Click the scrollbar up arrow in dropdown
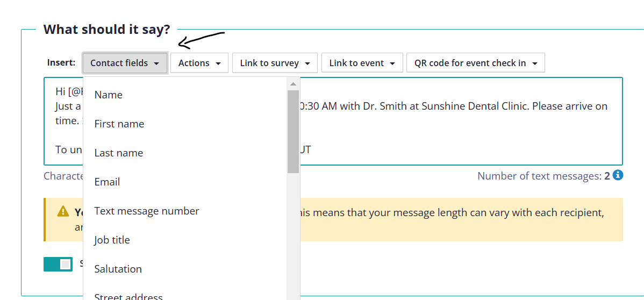The height and width of the screenshot is (300, 644). (x=294, y=84)
